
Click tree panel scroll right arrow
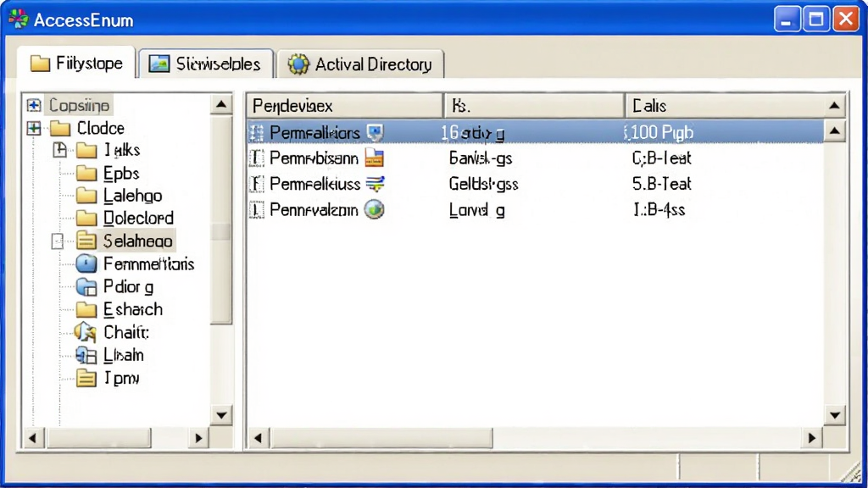198,438
